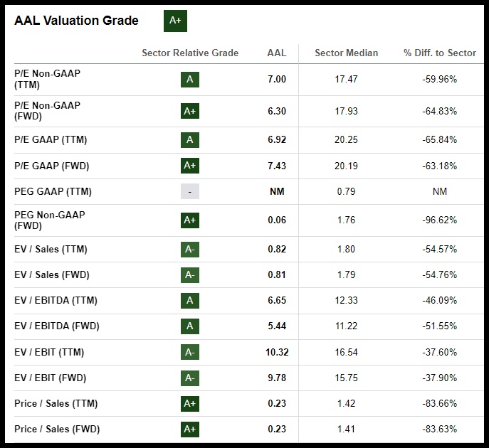Click the A grade badge for P/E GAAP (TTM)
This screenshot has height=448, width=489.
(x=189, y=139)
